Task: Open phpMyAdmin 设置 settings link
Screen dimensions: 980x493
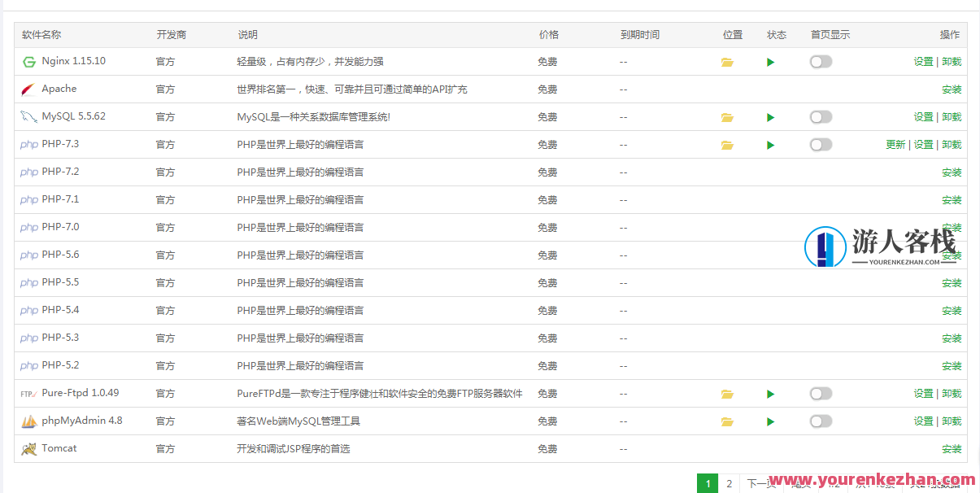Action: tap(923, 421)
